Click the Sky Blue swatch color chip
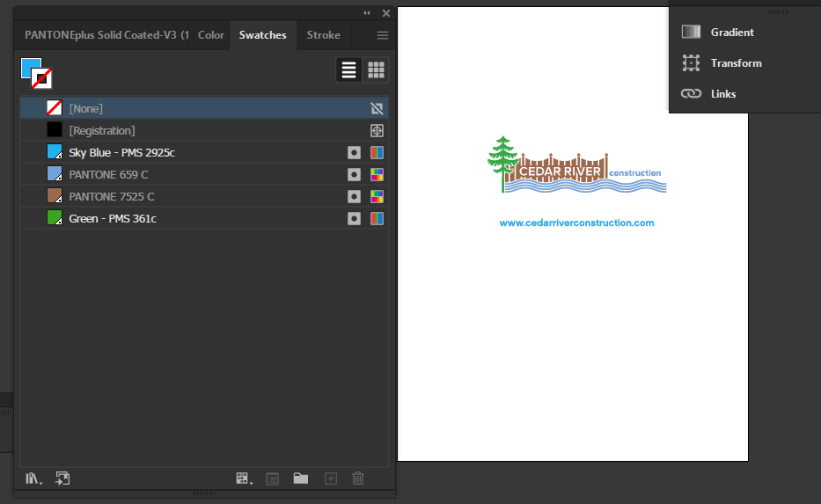 [55, 152]
